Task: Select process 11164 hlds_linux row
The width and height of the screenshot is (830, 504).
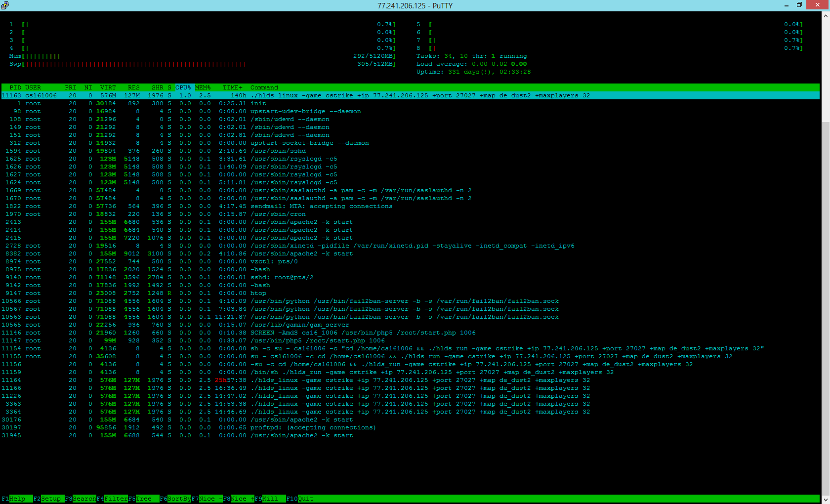Action: pos(410,380)
